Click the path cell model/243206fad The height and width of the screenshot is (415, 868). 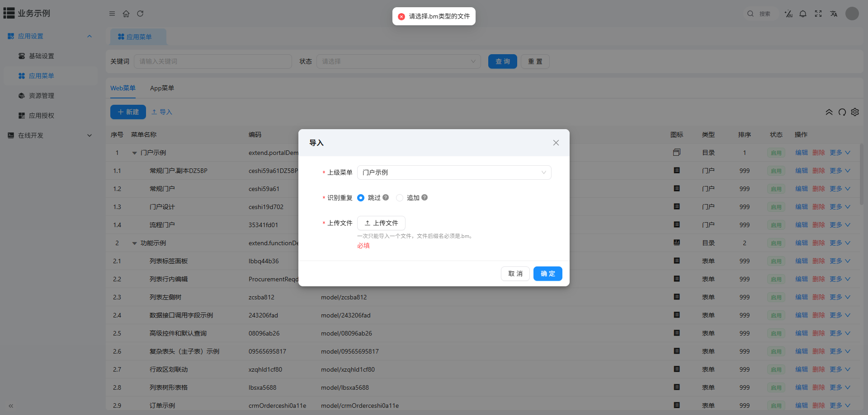[x=346, y=315]
